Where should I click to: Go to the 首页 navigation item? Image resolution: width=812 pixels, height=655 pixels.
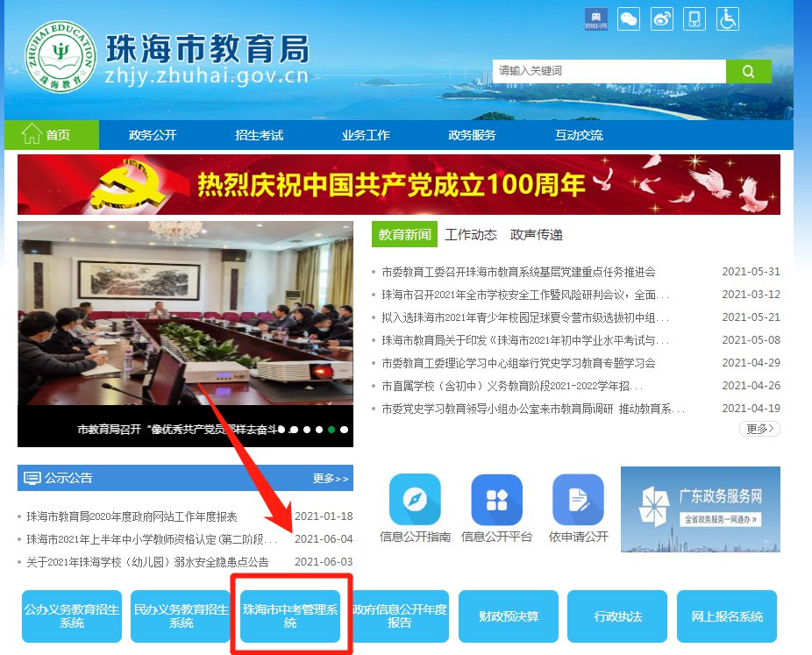(51, 135)
